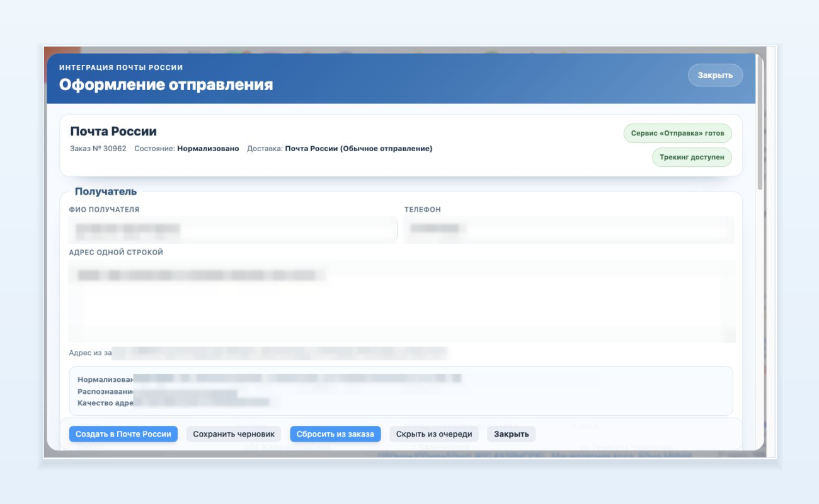
Task: Click the Сбросить из заказа button
Action: pyautogui.click(x=335, y=434)
